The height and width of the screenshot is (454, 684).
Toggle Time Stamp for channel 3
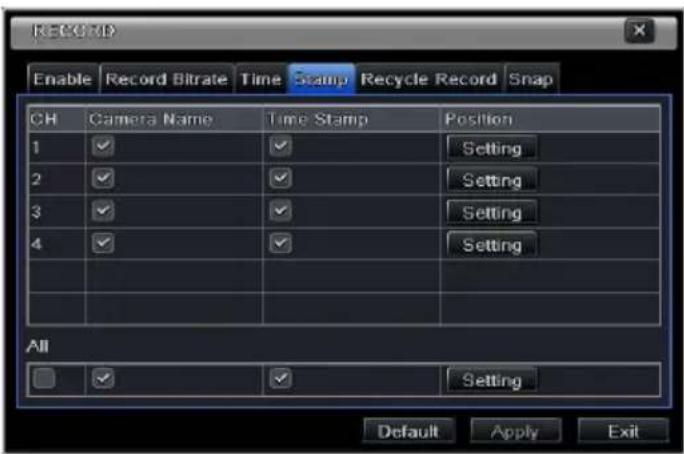tap(280, 211)
